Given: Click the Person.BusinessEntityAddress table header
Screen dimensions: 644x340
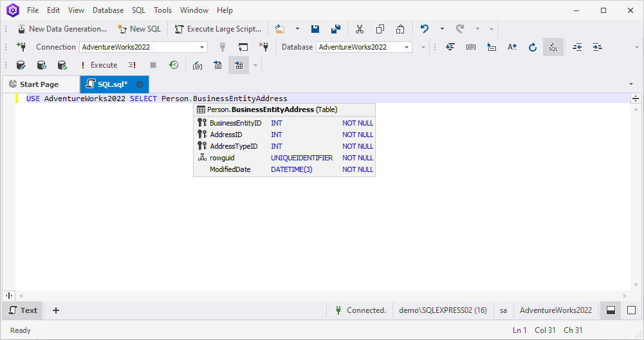Looking at the screenshot, I should 284,109.
